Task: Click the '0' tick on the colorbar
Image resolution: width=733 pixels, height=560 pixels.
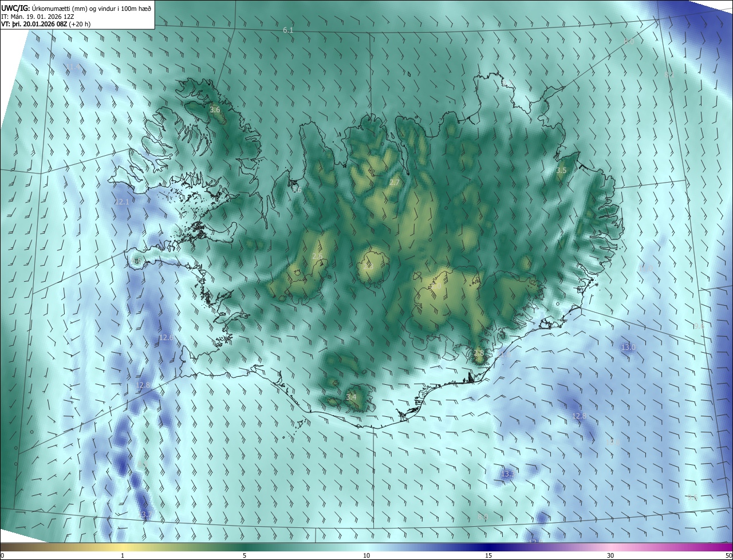Action: coord(2,555)
